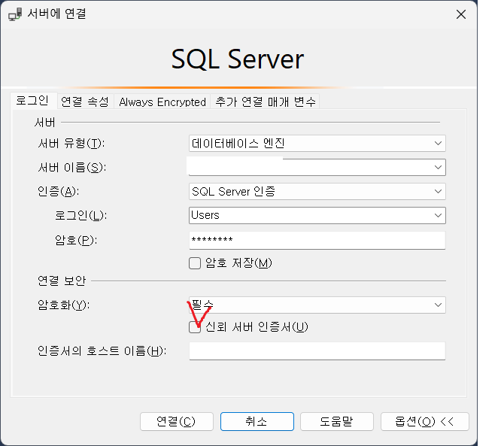Close the 서버에 연결 dialog
504x446 pixels.
point(461,14)
